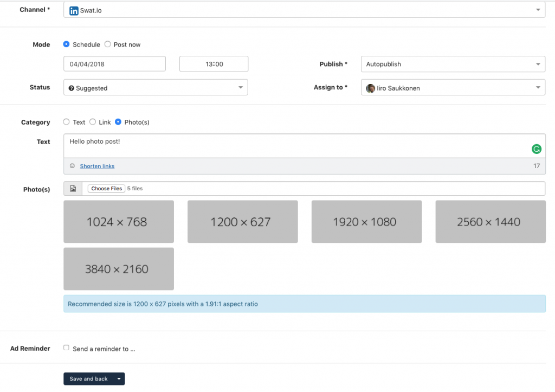Open the Channel dropdown showing Swat.io
The width and height of the screenshot is (555, 392).
pos(305,10)
